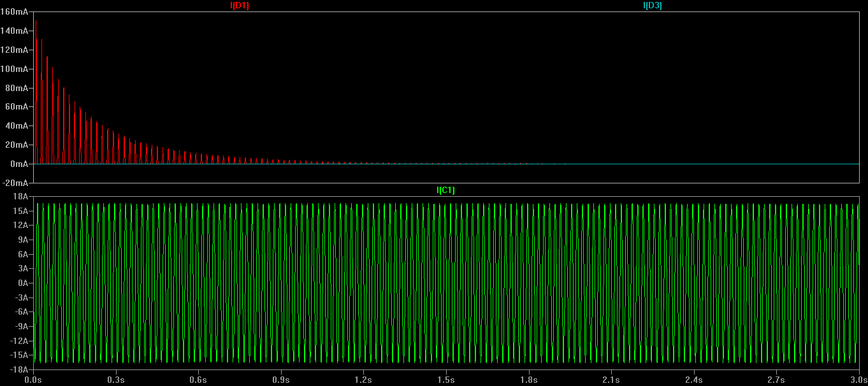Click the 0A axis label
The width and height of the screenshot is (868, 386).
[x=24, y=283]
